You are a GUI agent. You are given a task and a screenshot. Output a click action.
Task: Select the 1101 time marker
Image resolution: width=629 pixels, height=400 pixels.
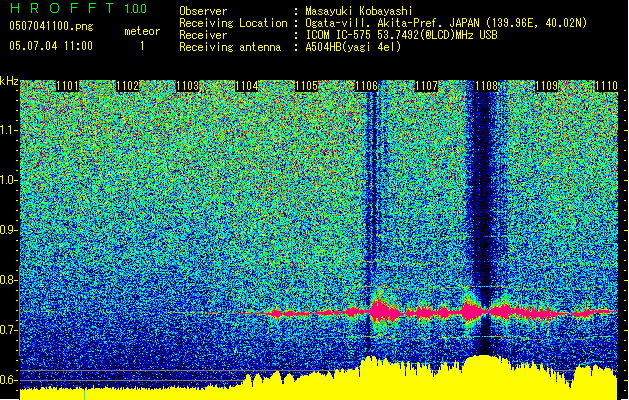(68, 86)
